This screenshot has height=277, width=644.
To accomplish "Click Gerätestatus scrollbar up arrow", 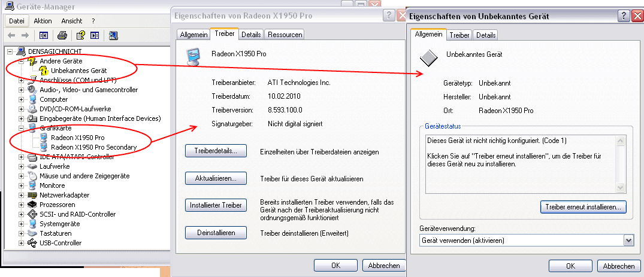I will (620, 141).
